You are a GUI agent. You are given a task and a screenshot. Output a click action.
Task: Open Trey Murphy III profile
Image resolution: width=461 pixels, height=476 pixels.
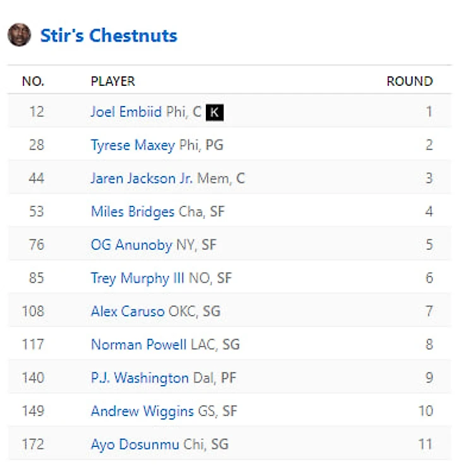138,278
